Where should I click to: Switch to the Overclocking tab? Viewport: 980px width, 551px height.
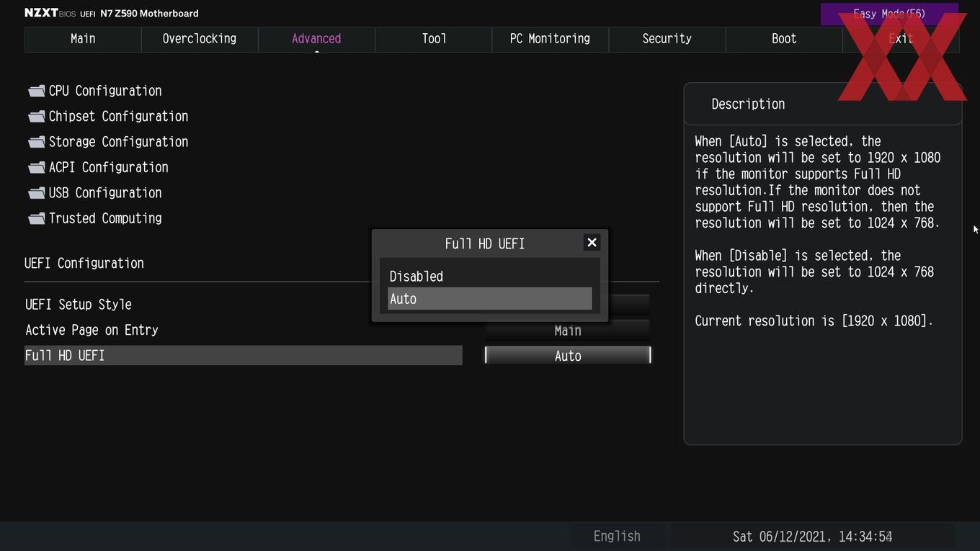click(x=200, y=39)
